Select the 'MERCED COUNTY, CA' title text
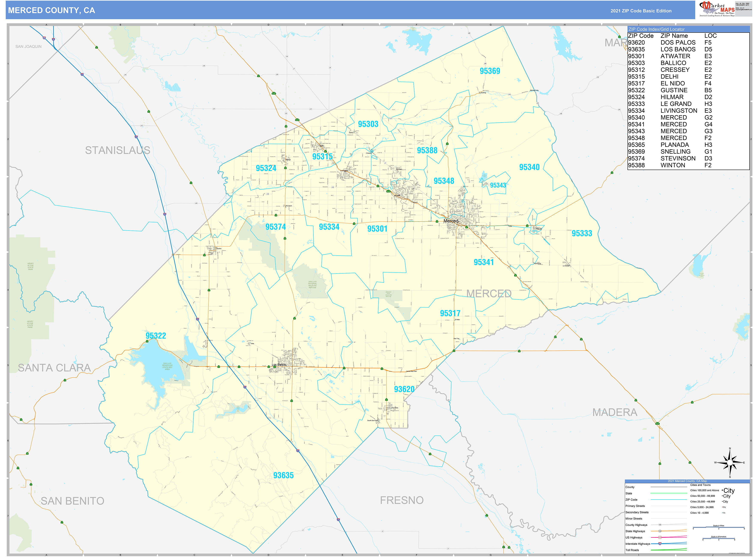The height and width of the screenshot is (557, 756). [x=52, y=10]
